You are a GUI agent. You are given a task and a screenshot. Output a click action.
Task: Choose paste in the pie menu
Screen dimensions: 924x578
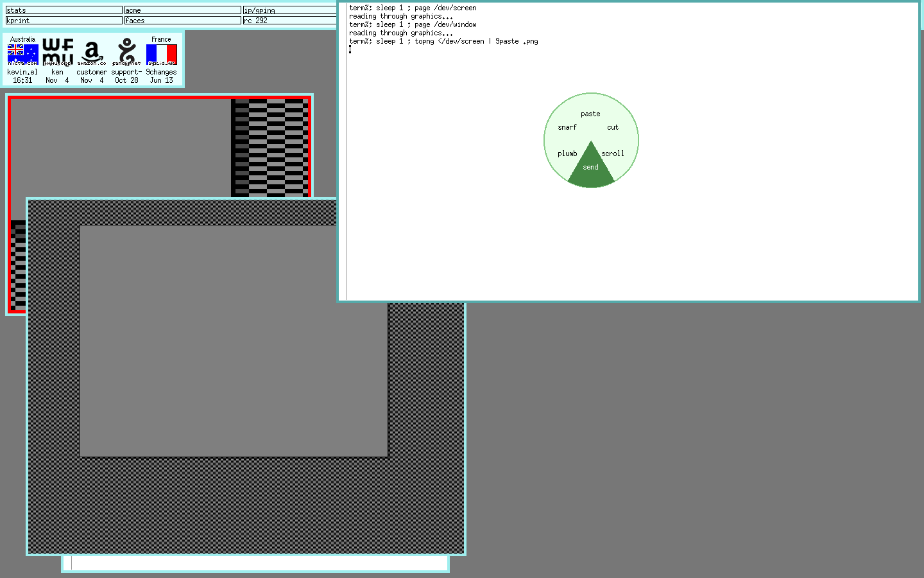coord(590,114)
